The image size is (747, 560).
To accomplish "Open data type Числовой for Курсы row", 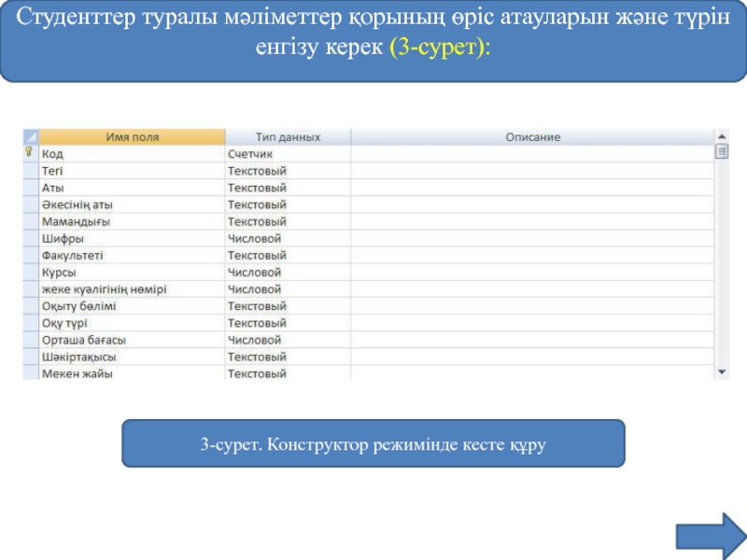I will coord(288,272).
